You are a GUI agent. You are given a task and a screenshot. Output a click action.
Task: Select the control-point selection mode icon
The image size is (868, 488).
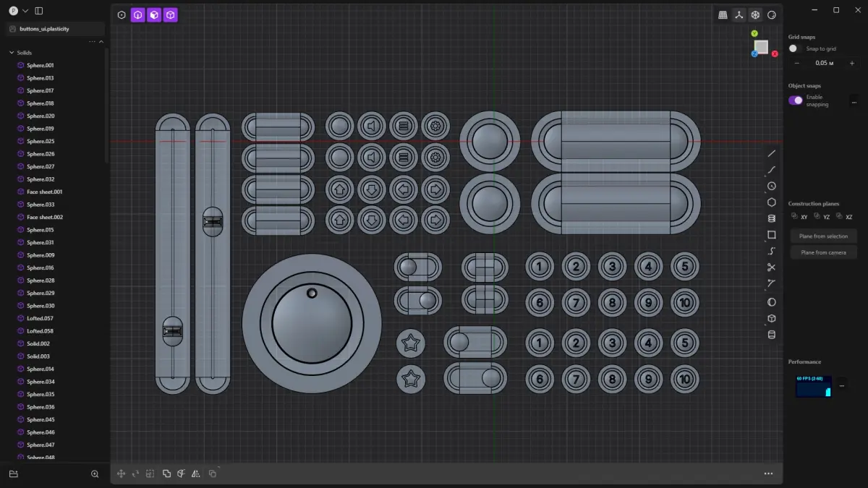122,14
